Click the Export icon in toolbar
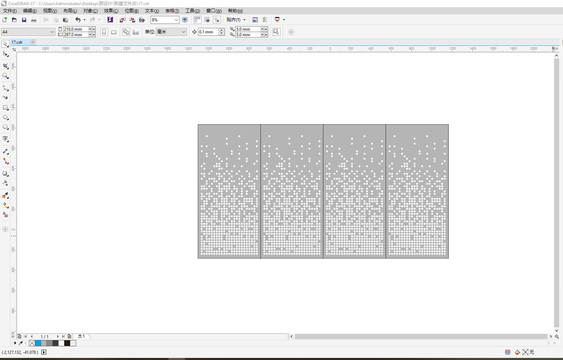563x360 pixels. (132, 20)
